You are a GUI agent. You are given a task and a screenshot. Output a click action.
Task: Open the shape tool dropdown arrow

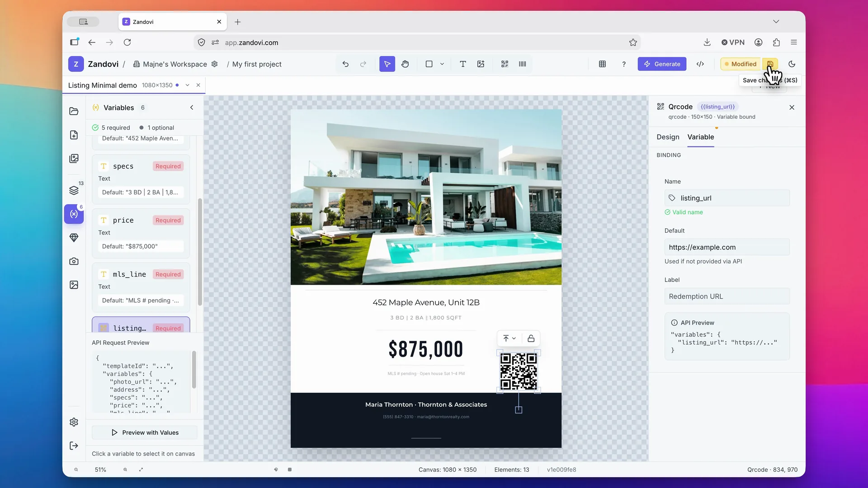[x=442, y=64]
